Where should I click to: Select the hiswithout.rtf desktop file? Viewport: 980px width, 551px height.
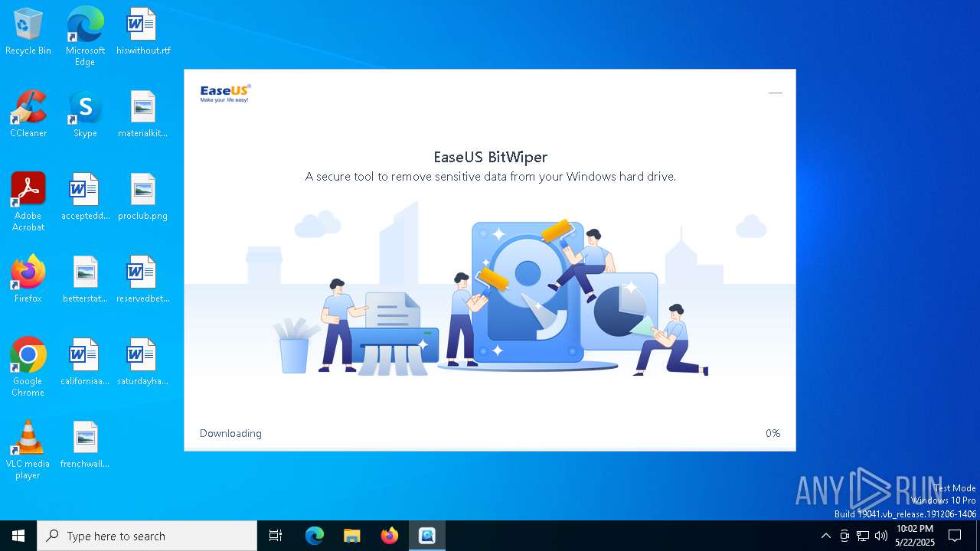coord(143,32)
